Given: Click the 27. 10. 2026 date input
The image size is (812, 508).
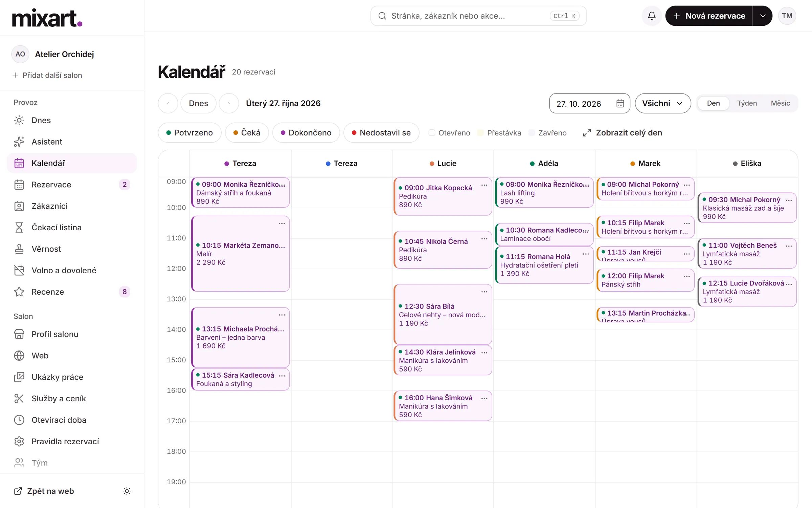Looking at the screenshot, I should (589, 103).
